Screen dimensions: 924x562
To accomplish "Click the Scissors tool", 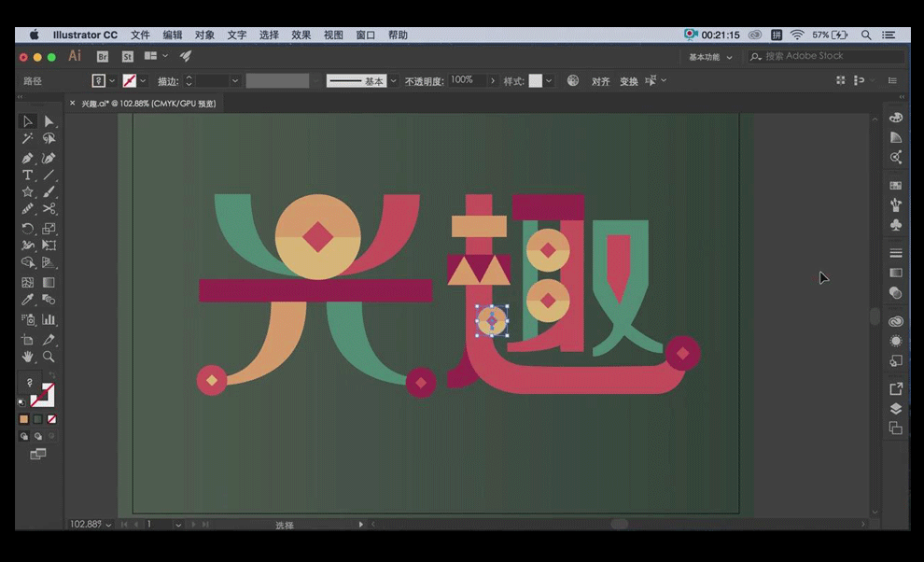I will click(x=49, y=210).
